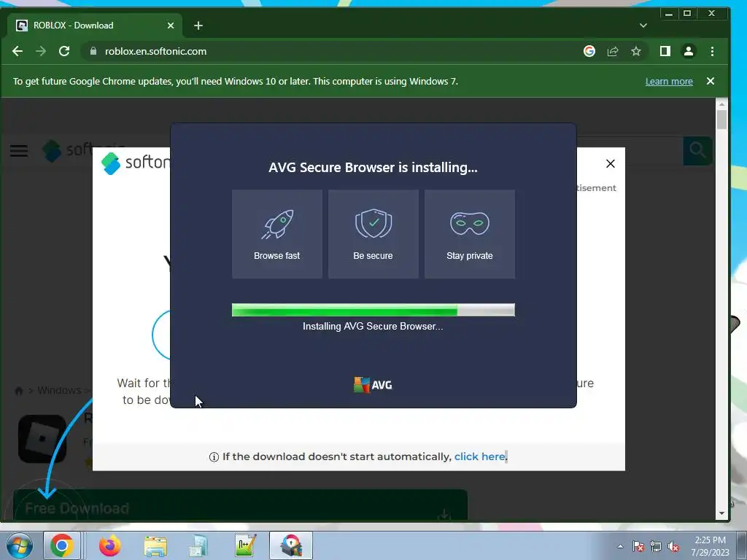Share this page via share icon

point(613,52)
